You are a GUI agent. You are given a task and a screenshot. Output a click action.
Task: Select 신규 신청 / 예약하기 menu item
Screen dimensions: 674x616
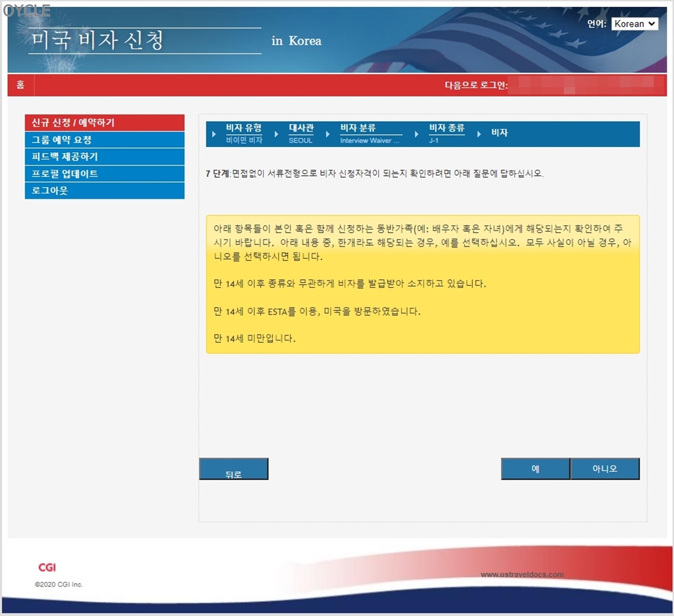(104, 122)
